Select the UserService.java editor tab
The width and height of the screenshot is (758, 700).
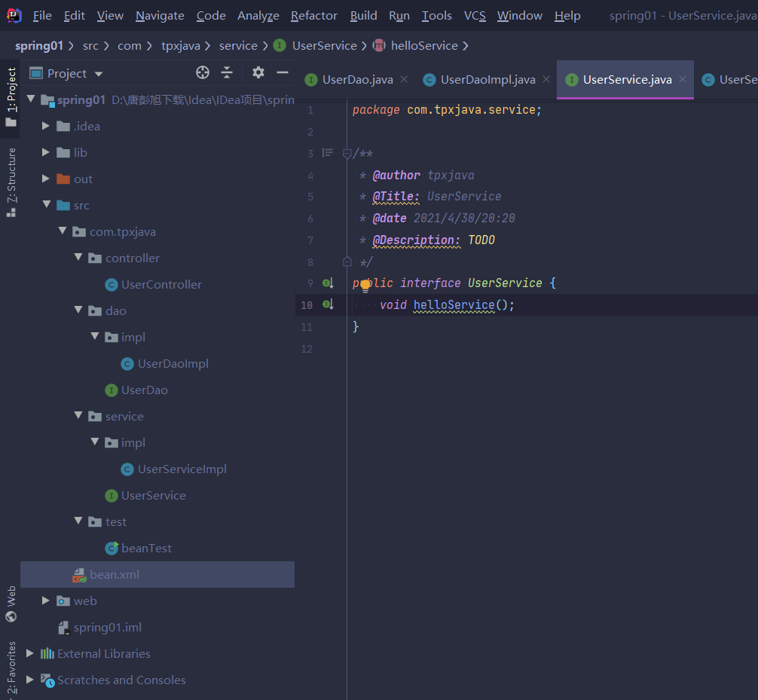(627, 79)
